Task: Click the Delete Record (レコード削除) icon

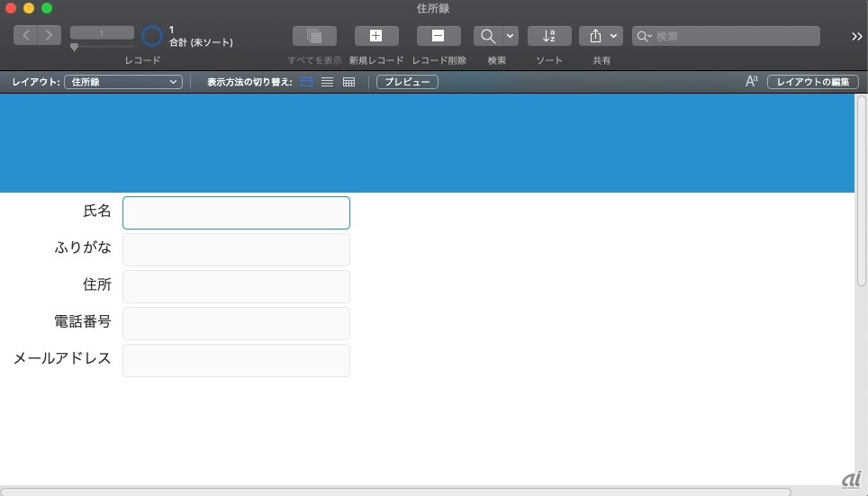Action: [439, 36]
